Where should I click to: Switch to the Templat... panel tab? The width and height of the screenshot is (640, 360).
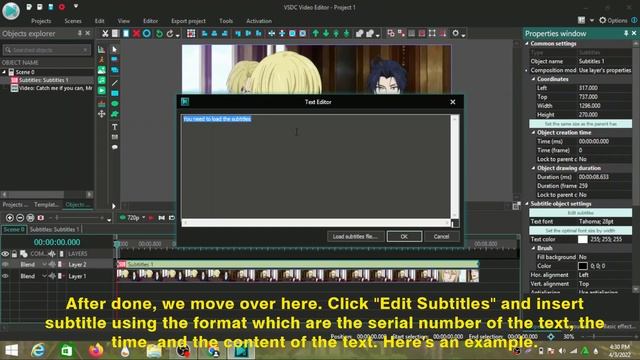tap(46, 204)
